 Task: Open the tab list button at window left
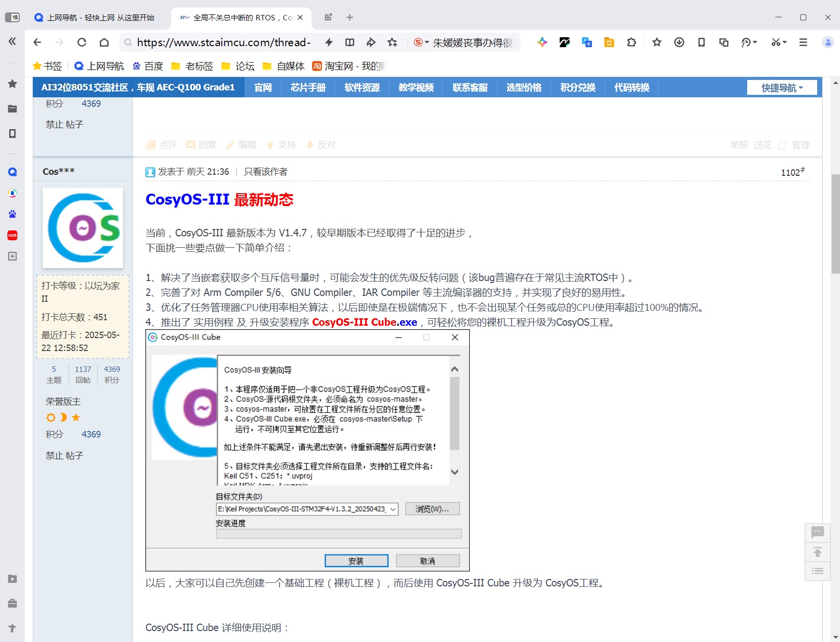[x=12, y=17]
